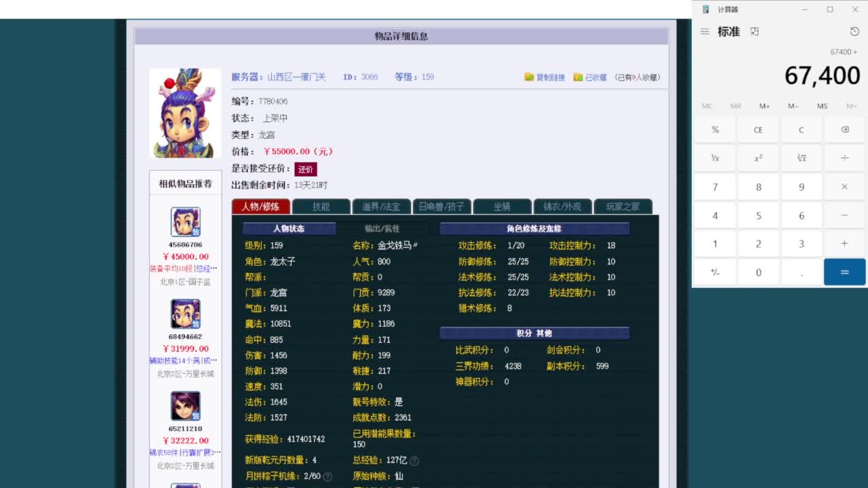Click the equals button on calculator
The height and width of the screenshot is (488, 868).
click(x=844, y=272)
